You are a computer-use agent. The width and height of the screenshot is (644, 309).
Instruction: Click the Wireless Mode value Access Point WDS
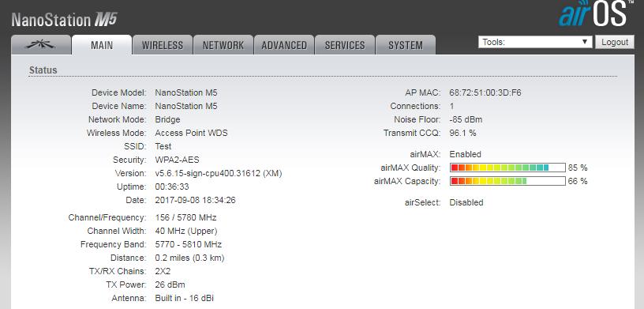(192, 133)
